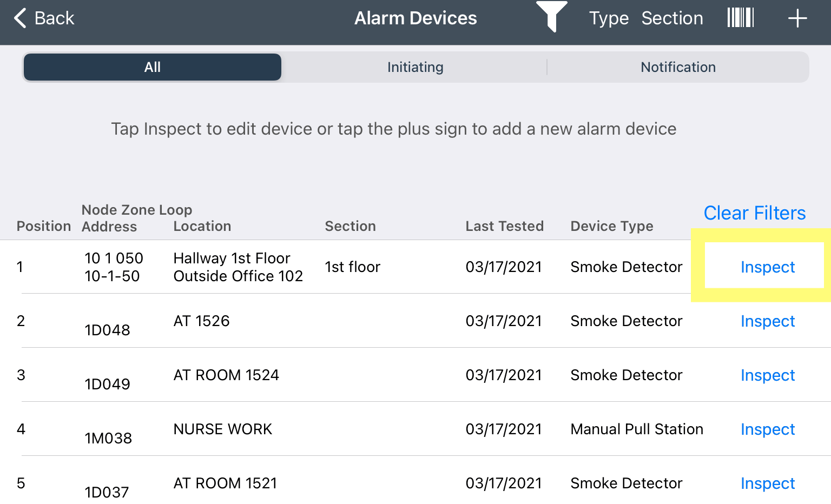
Task: Inspect the NURSE WORK manual pull station
Action: point(767,429)
